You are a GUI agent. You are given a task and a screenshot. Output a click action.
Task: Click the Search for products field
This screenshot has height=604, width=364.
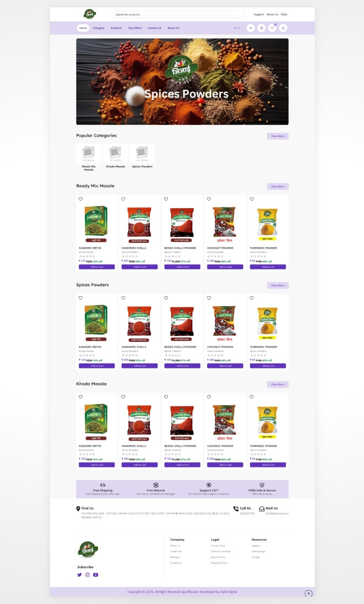[178, 14]
